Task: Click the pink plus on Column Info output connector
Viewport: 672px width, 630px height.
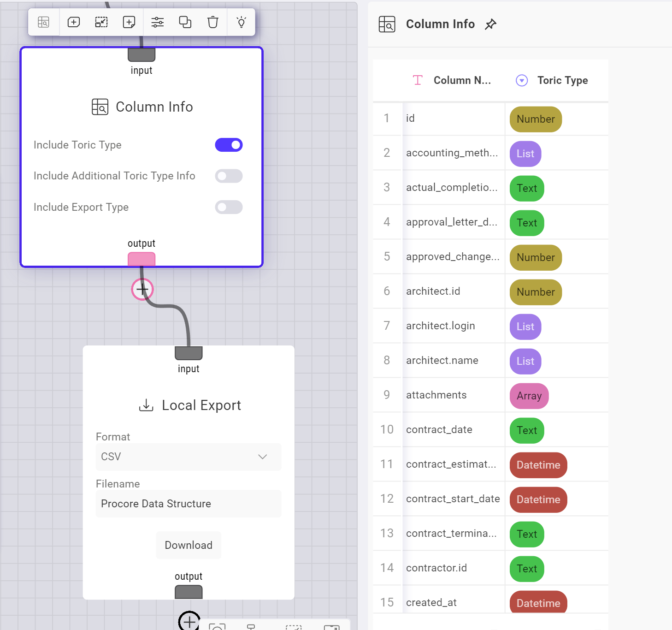Action: coord(142,289)
